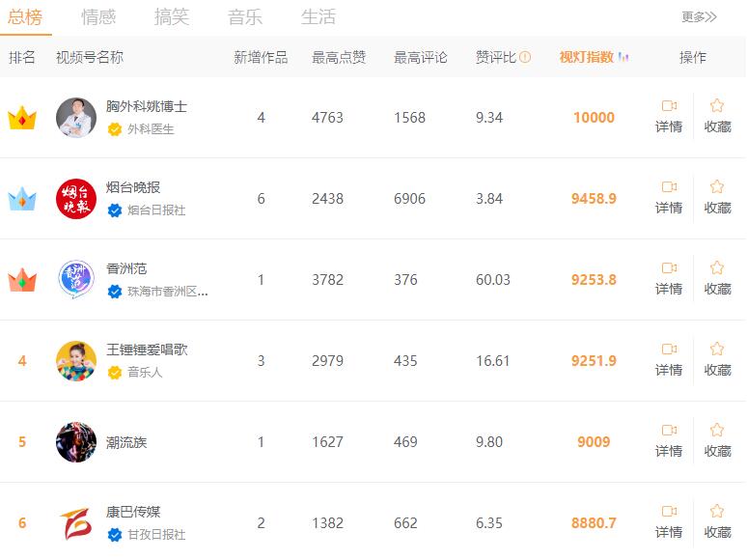Open the 烟台晚报 account name link
The width and height of the screenshot is (747, 560).
click(x=133, y=187)
